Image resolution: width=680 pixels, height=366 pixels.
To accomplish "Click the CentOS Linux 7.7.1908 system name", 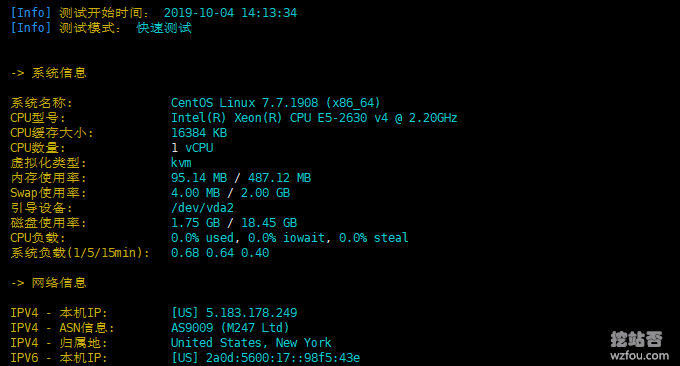I will pos(275,103).
